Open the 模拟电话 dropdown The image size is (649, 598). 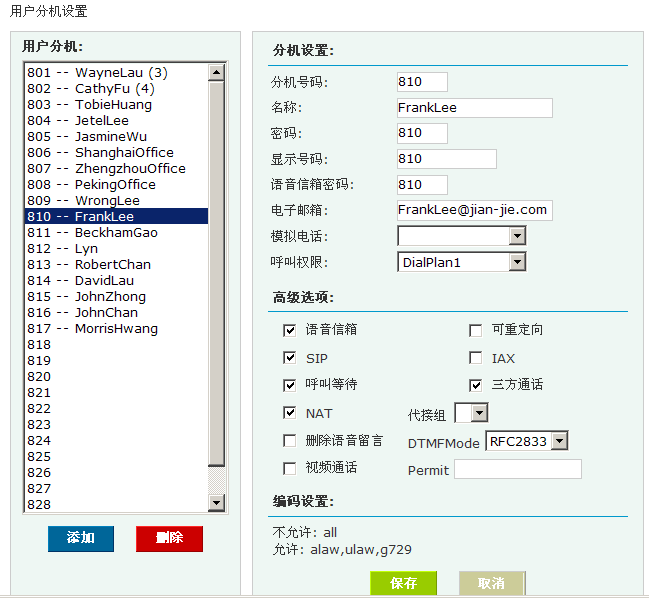tap(462, 236)
